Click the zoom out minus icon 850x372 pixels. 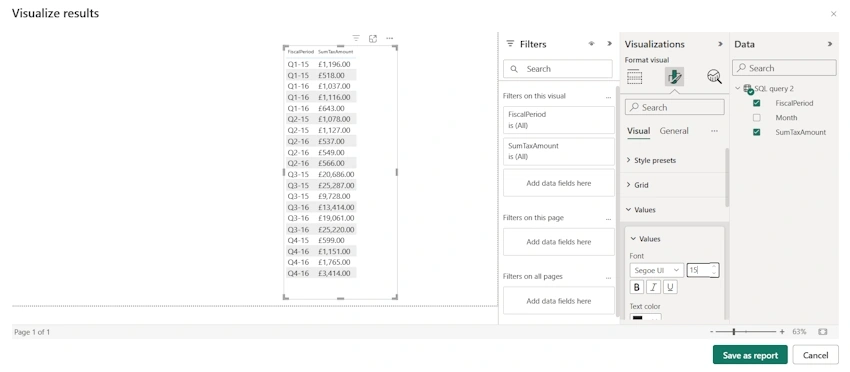[712, 331]
